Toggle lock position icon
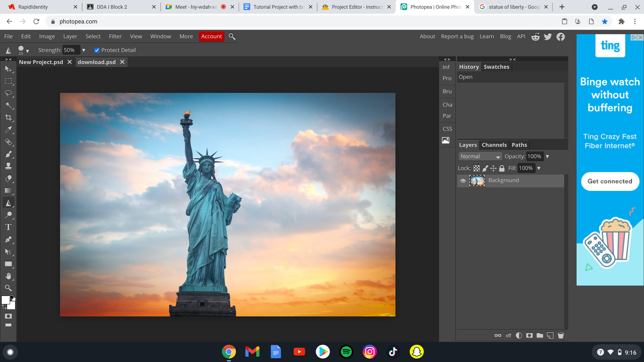Screen dimensions: 644x362 coord(493,168)
